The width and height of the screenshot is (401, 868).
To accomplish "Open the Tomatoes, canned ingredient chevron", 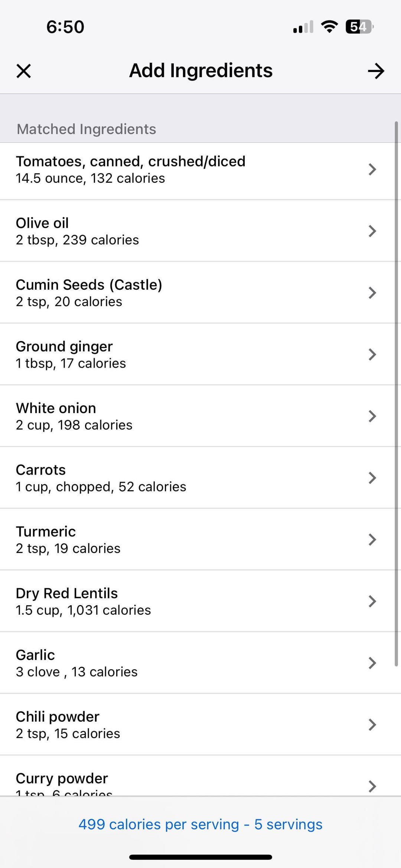I will coord(372,169).
